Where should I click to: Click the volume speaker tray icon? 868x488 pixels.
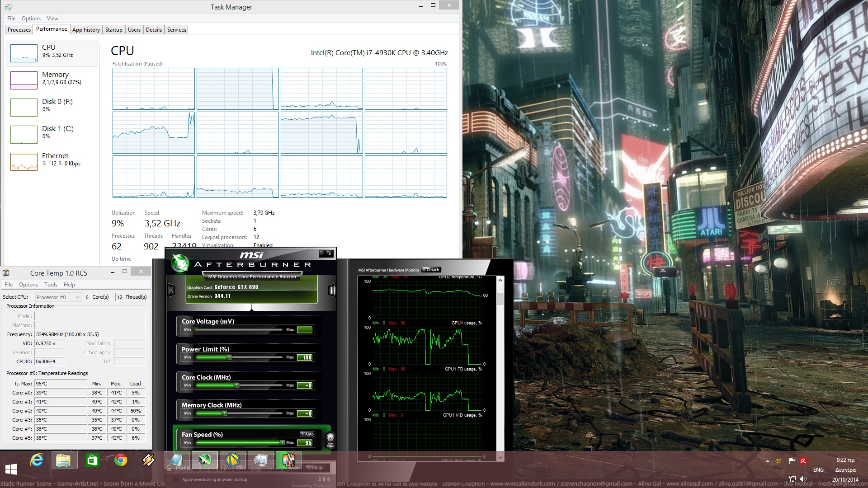(x=803, y=479)
